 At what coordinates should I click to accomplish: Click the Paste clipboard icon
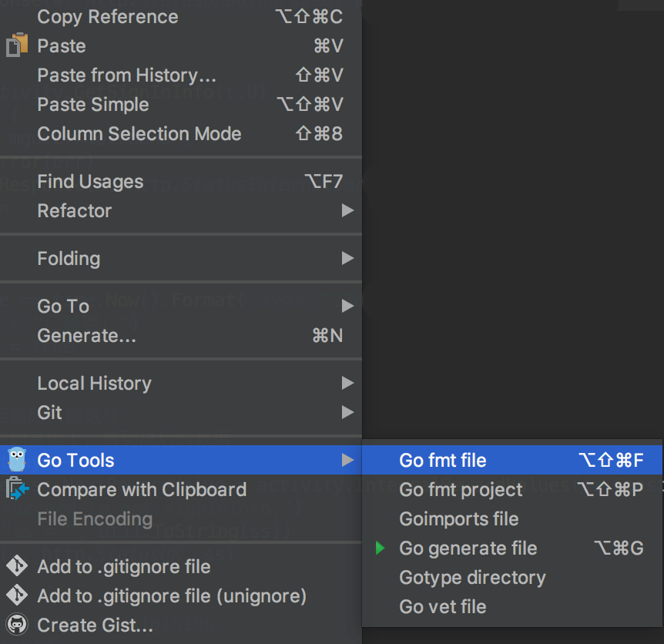click(17, 45)
